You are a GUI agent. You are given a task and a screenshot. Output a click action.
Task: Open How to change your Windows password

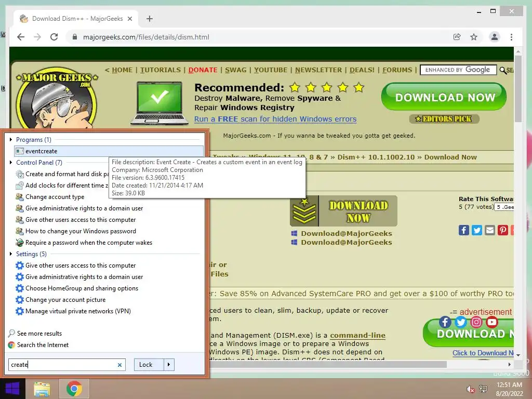pyautogui.click(x=81, y=231)
